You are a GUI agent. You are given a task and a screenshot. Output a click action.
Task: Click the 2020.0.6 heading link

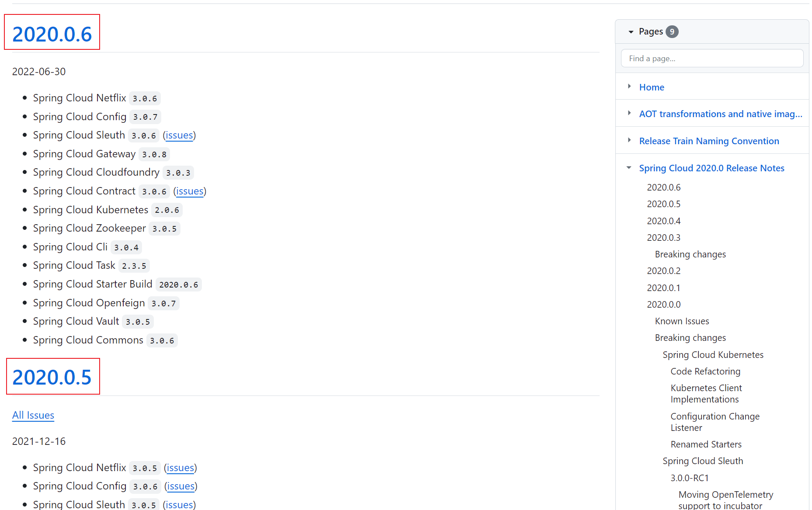pos(52,34)
